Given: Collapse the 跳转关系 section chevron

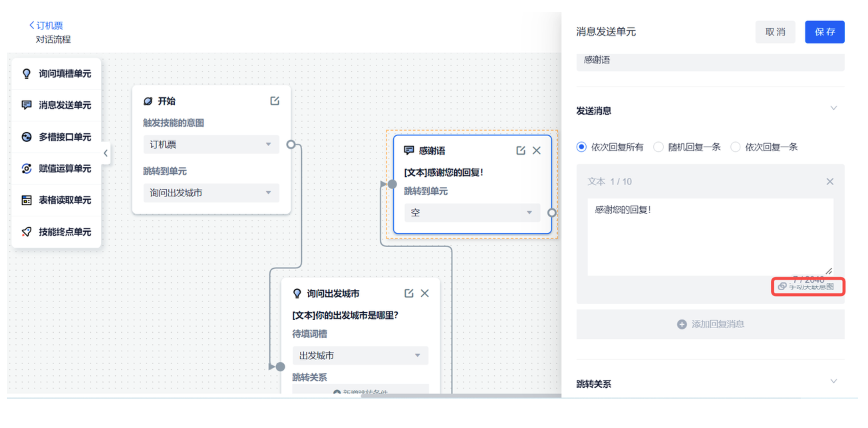Looking at the screenshot, I should pos(834,381).
